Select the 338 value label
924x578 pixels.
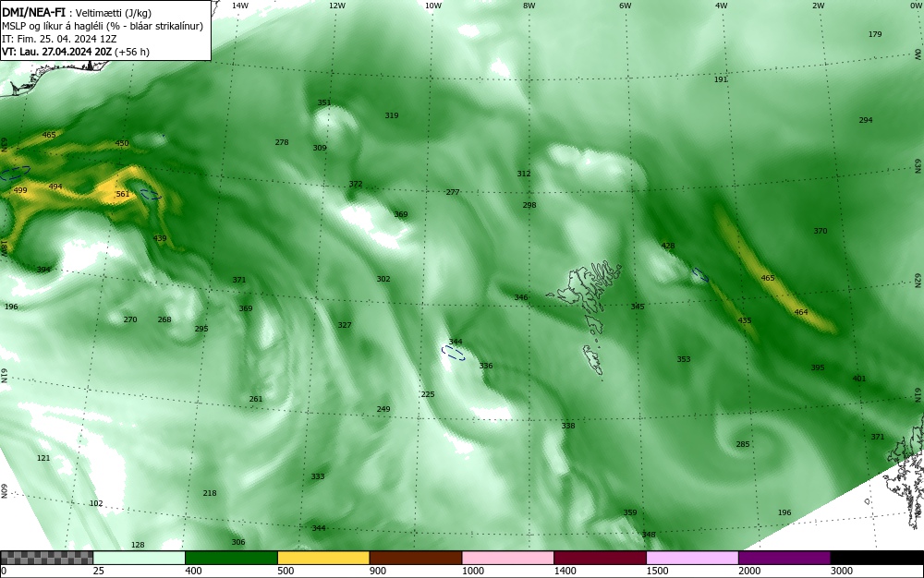click(x=567, y=426)
